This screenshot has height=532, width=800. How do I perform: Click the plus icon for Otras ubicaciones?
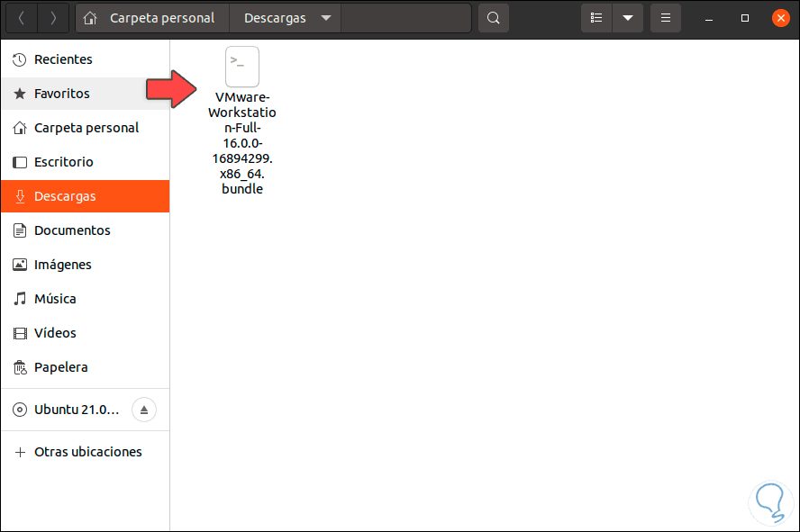20,452
